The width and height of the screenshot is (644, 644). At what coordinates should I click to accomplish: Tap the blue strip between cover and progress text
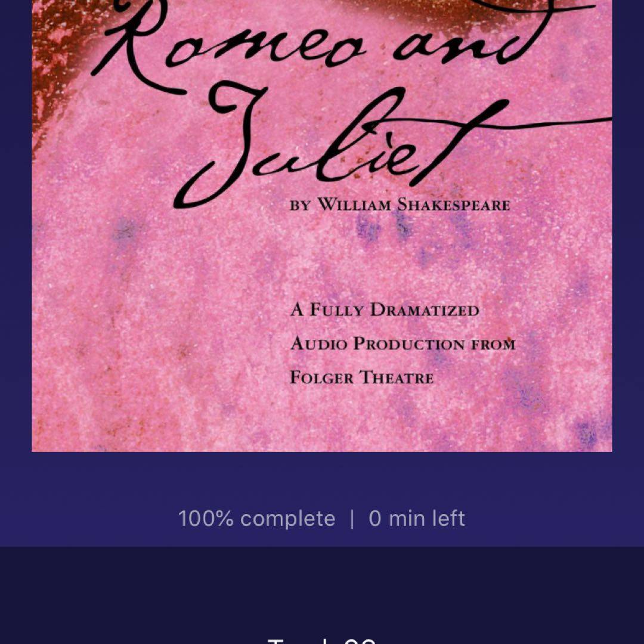321,478
